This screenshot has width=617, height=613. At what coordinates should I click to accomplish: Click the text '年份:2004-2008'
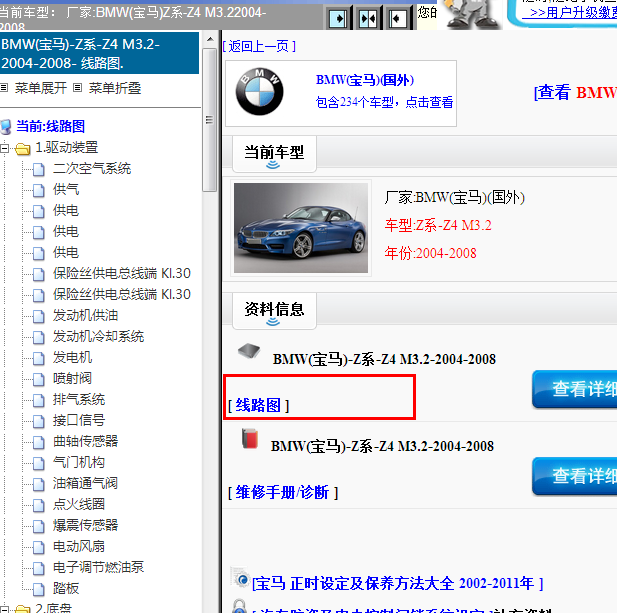[x=430, y=253]
